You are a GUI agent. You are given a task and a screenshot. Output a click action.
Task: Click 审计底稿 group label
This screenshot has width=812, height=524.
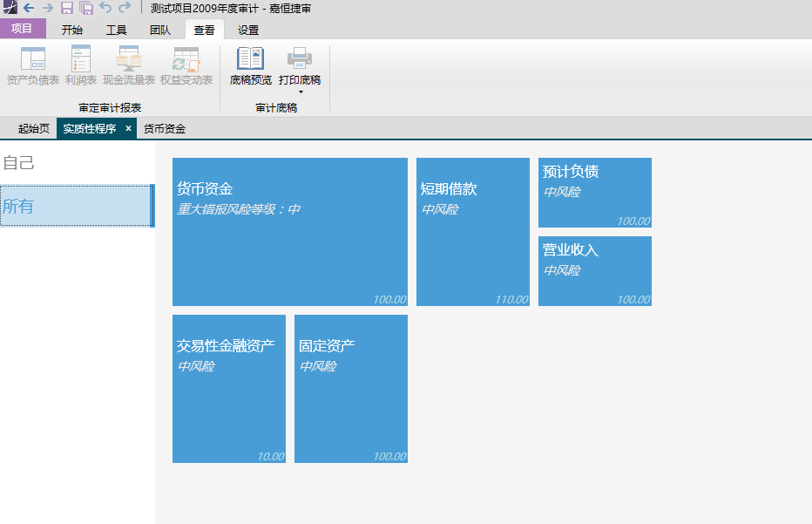click(x=276, y=108)
